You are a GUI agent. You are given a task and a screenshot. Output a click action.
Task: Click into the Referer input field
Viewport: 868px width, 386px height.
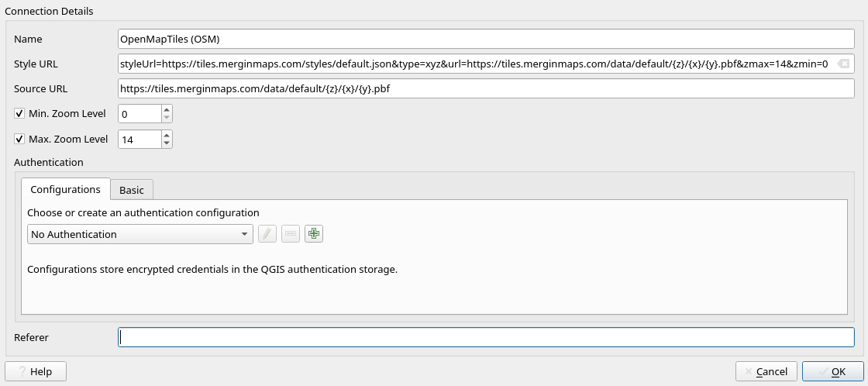tap(486, 337)
